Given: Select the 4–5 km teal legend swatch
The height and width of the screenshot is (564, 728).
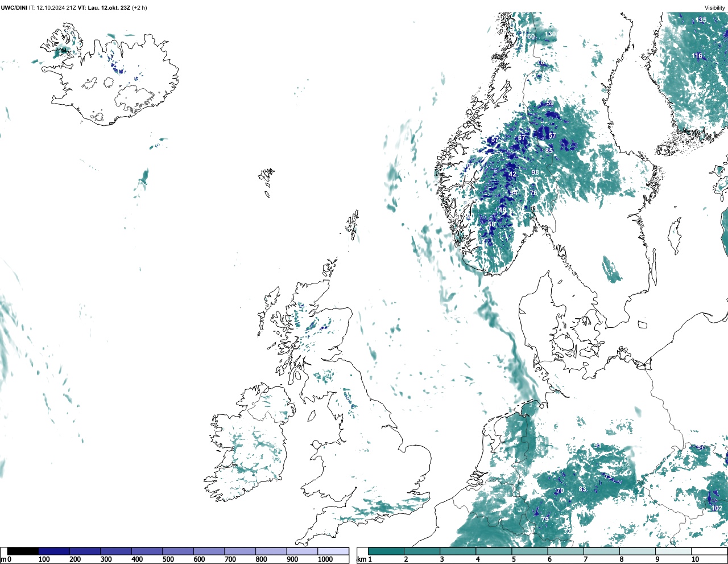Looking at the screenshot, I should pos(494,551).
